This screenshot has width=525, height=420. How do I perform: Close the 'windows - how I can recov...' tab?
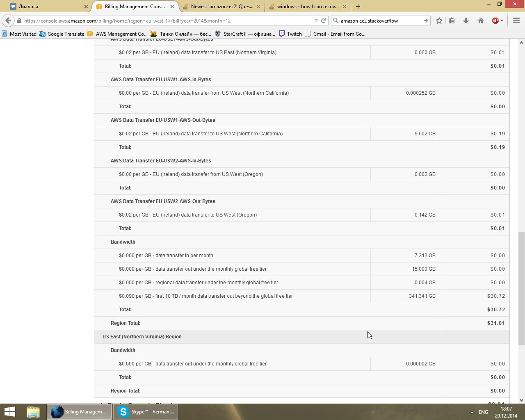tap(345, 7)
